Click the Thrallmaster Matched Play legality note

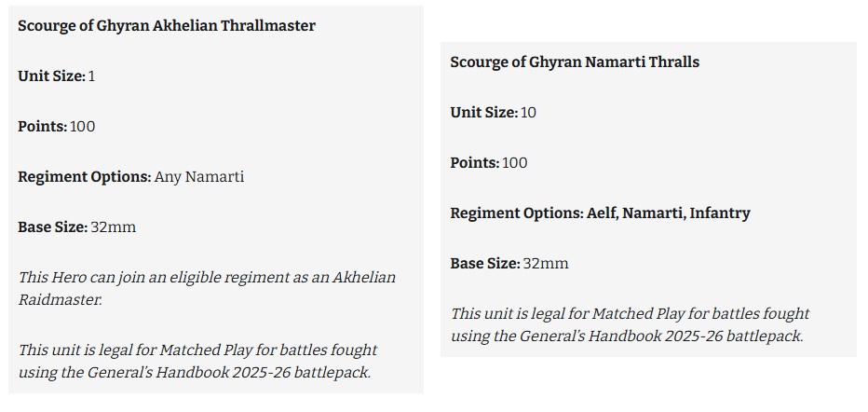(197, 361)
